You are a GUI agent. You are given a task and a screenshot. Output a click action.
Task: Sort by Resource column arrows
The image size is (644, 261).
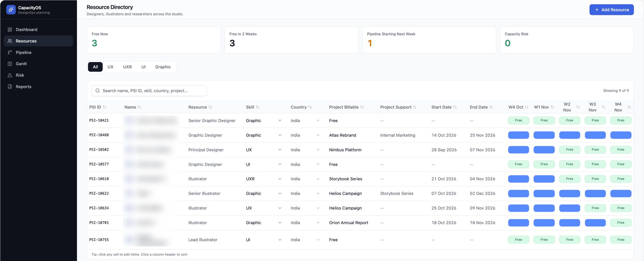pos(210,107)
